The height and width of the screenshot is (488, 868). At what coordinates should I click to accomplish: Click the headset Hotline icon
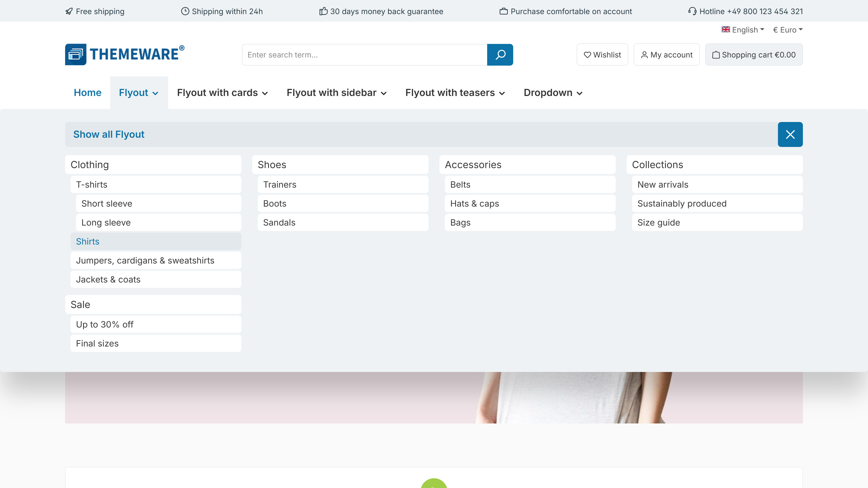(x=693, y=11)
